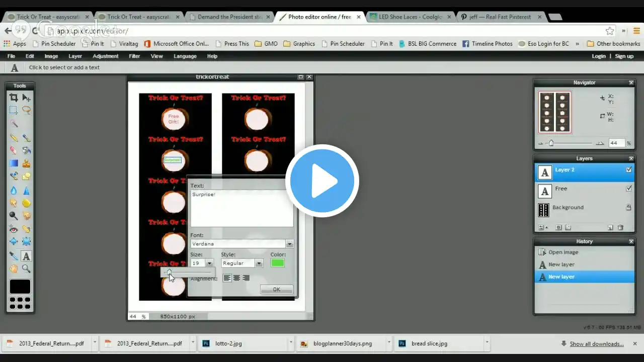Image resolution: width=644 pixels, height=362 pixels.
Task: Select the Crop tool
Action: (14, 98)
